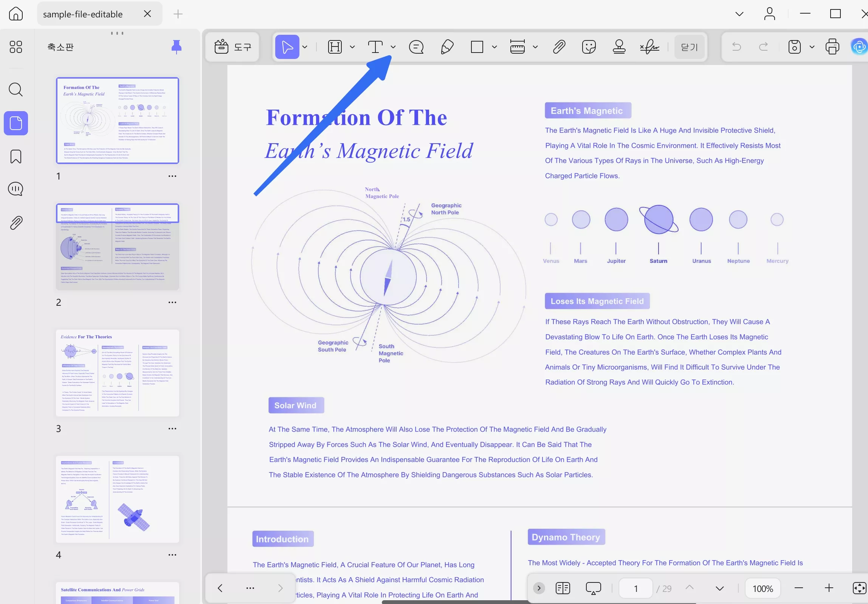Image resolution: width=868 pixels, height=604 pixels.
Task: Select page 2 thumbnail
Action: click(118, 247)
